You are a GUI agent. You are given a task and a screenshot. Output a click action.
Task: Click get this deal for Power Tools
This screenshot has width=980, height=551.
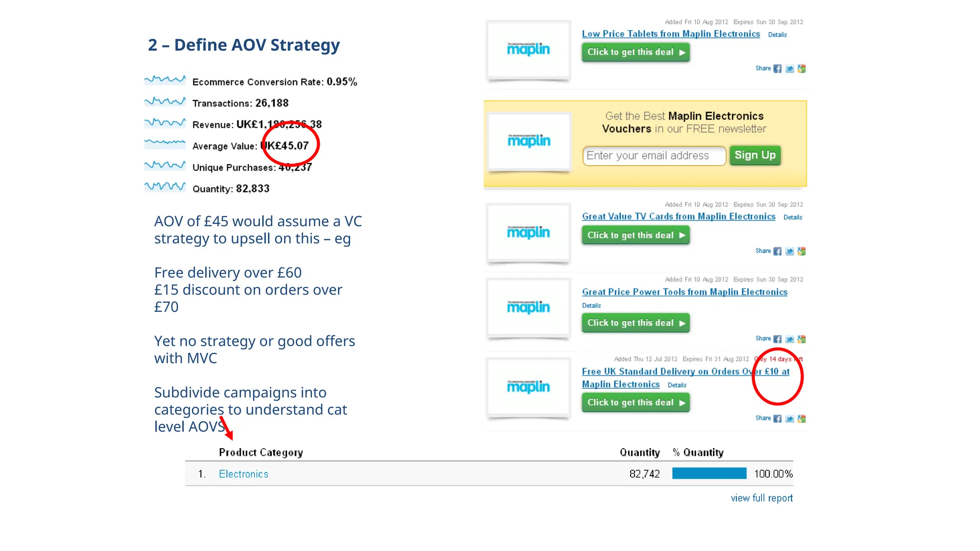[636, 323]
